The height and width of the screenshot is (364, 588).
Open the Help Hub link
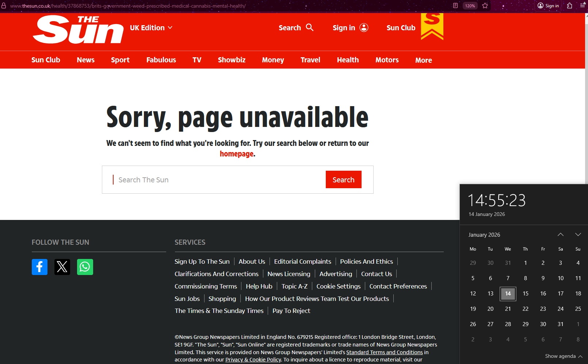pyautogui.click(x=259, y=286)
